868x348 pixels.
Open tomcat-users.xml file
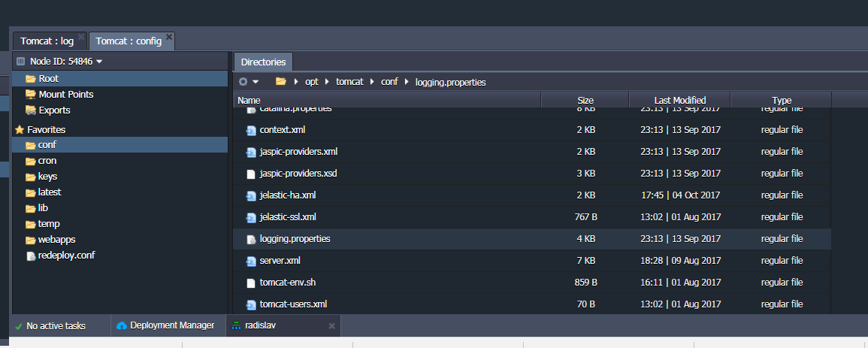click(x=293, y=304)
